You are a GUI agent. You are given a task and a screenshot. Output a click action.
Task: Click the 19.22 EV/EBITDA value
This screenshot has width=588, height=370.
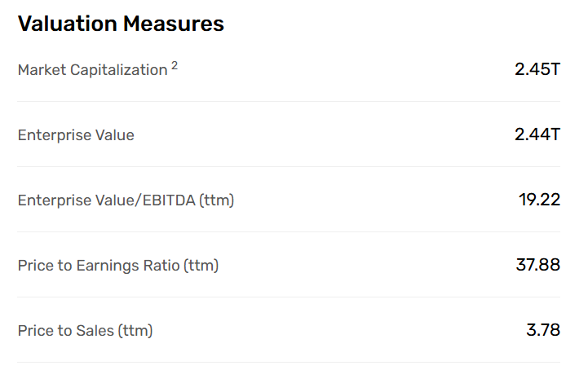pyautogui.click(x=540, y=200)
